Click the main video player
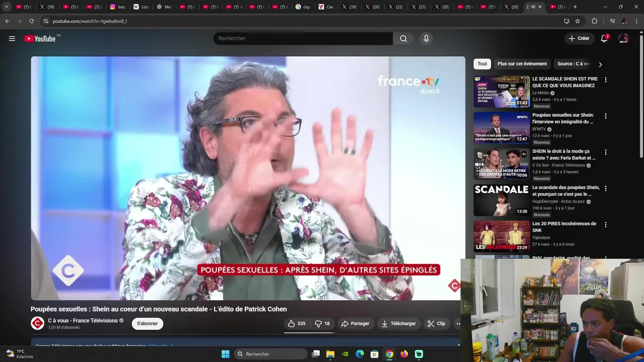Image resolution: width=644 pixels, height=362 pixels. point(248,178)
